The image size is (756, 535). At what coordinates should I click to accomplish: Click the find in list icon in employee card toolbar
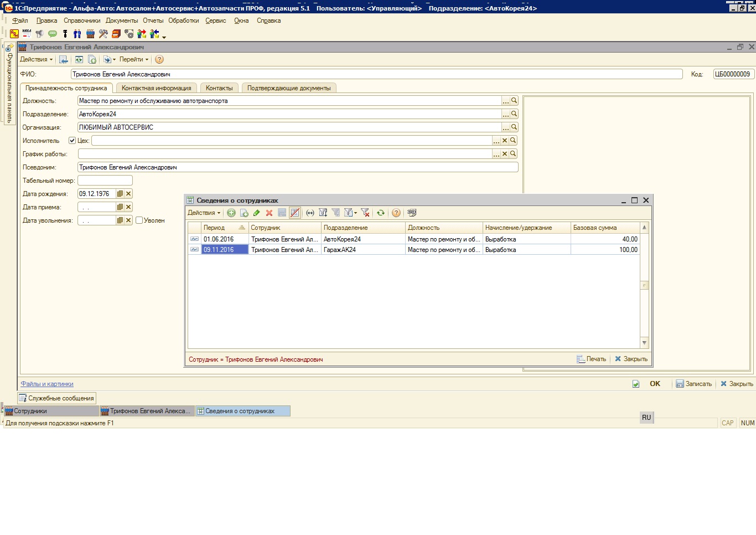pyautogui.click(x=64, y=59)
